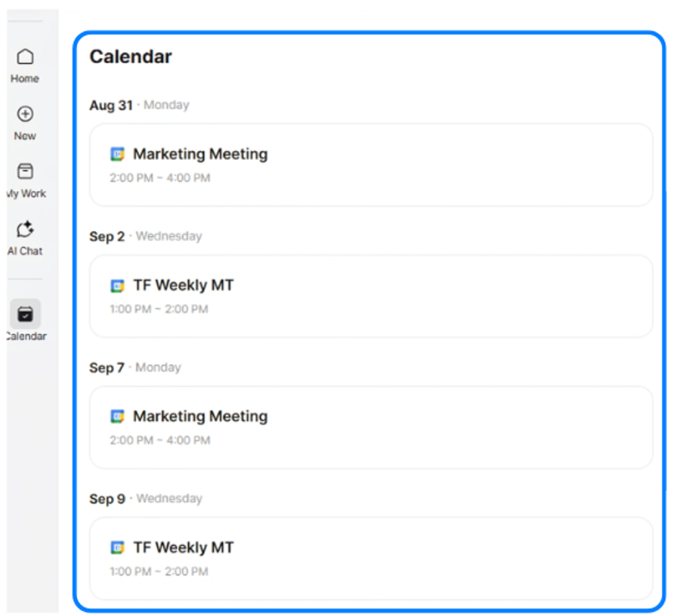Click the Calendar page heading

point(131,56)
